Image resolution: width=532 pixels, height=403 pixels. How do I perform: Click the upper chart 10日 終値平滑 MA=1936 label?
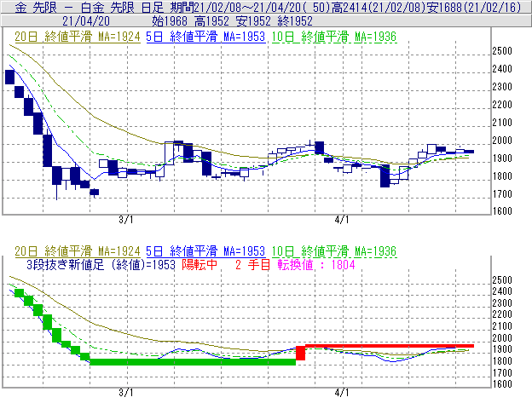[334, 37]
